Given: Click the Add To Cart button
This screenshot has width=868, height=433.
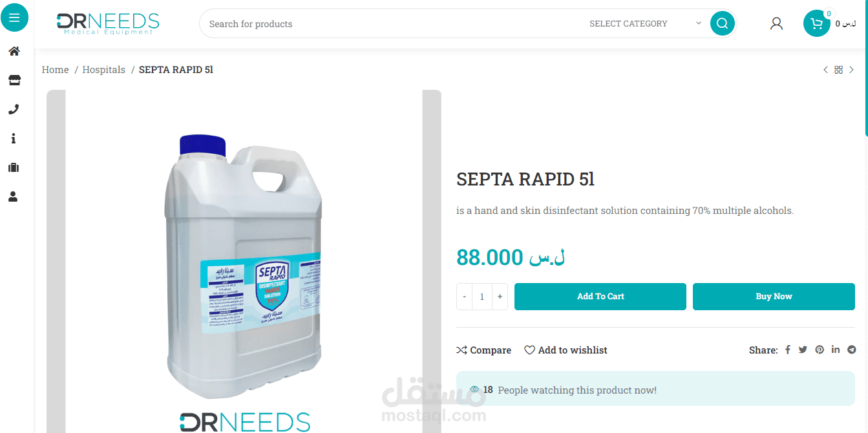Looking at the screenshot, I should (x=600, y=297).
